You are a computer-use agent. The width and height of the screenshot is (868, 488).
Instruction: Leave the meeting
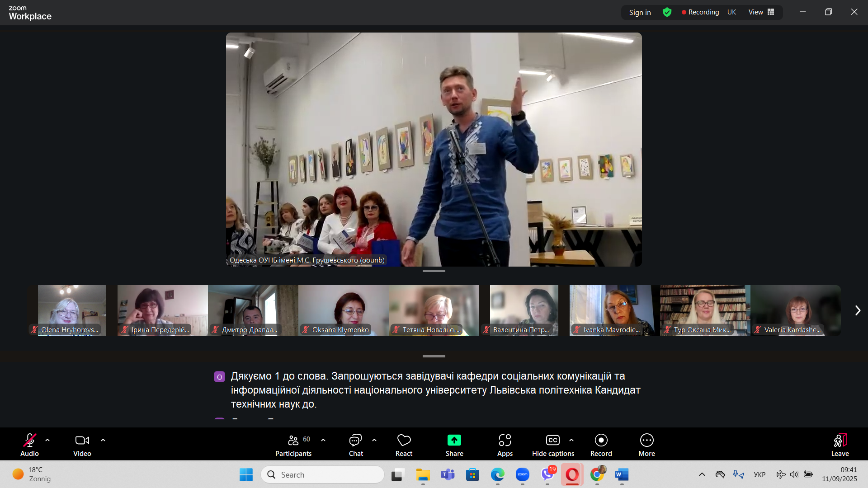pyautogui.click(x=840, y=445)
